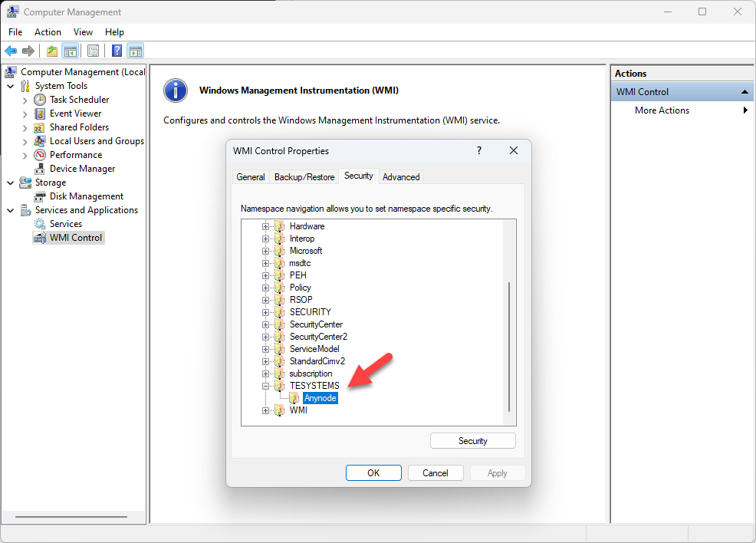
Task: Click the Back navigation arrow
Action: (x=10, y=51)
